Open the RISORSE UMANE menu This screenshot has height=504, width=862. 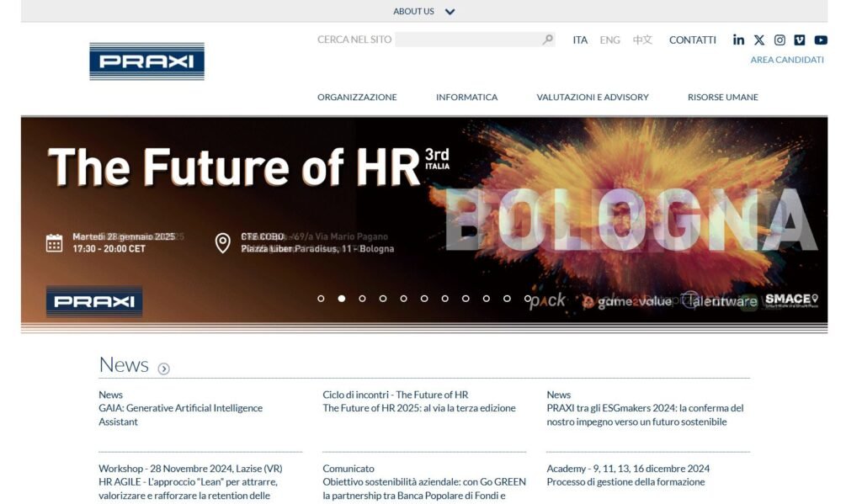click(x=723, y=98)
